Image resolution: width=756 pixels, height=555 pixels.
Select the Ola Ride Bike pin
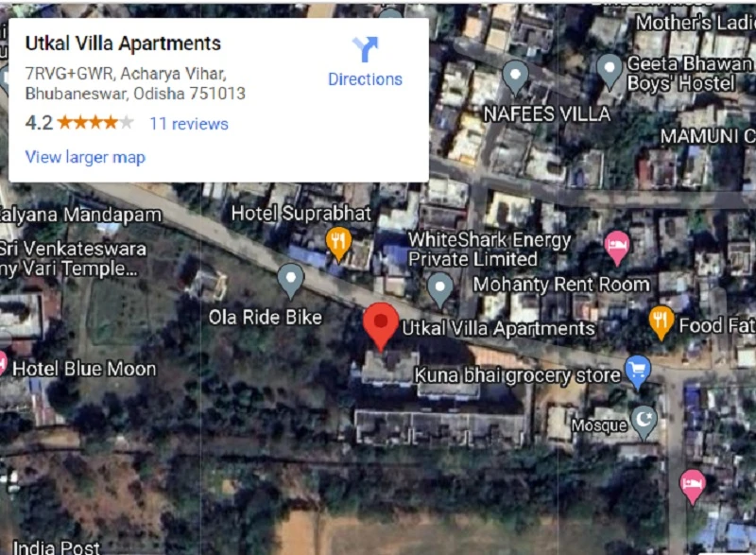[291, 281]
